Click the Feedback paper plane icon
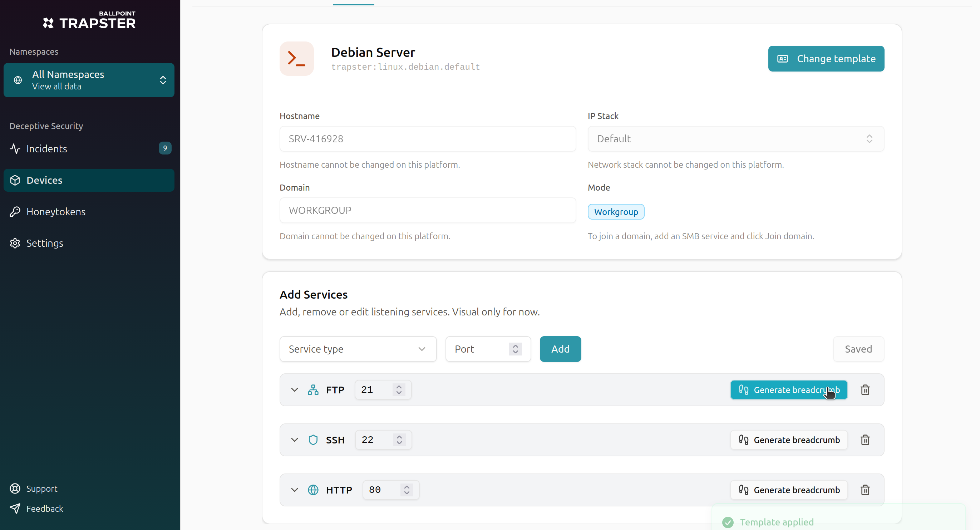The height and width of the screenshot is (530, 980). coord(15,508)
